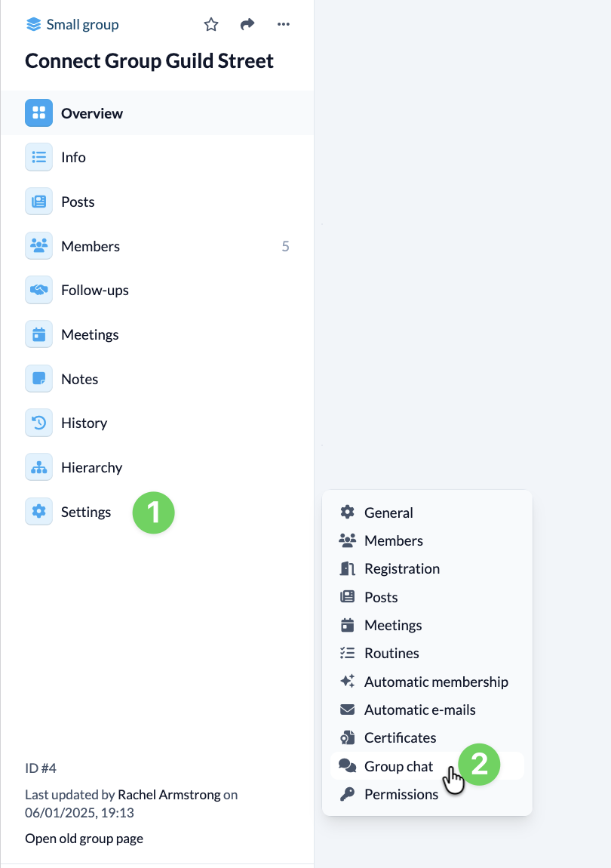611x868 pixels.
Task: Choose General in settings menu
Action: point(388,512)
